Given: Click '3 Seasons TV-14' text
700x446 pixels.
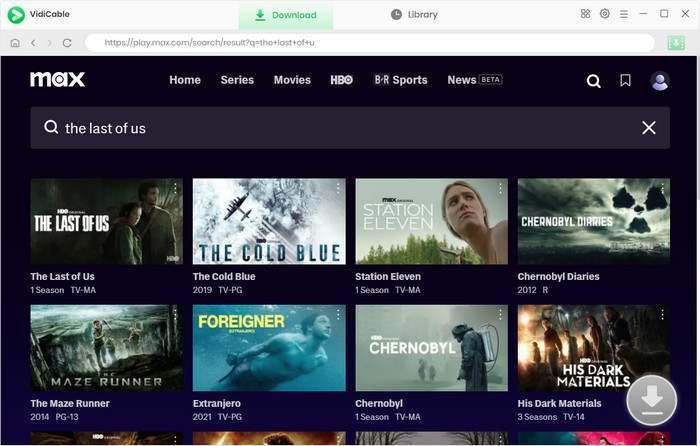Looking at the screenshot, I should tap(551, 417).
